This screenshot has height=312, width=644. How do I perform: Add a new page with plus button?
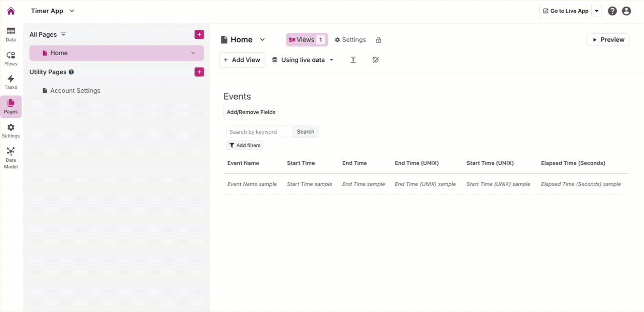(x=199, y=35)
